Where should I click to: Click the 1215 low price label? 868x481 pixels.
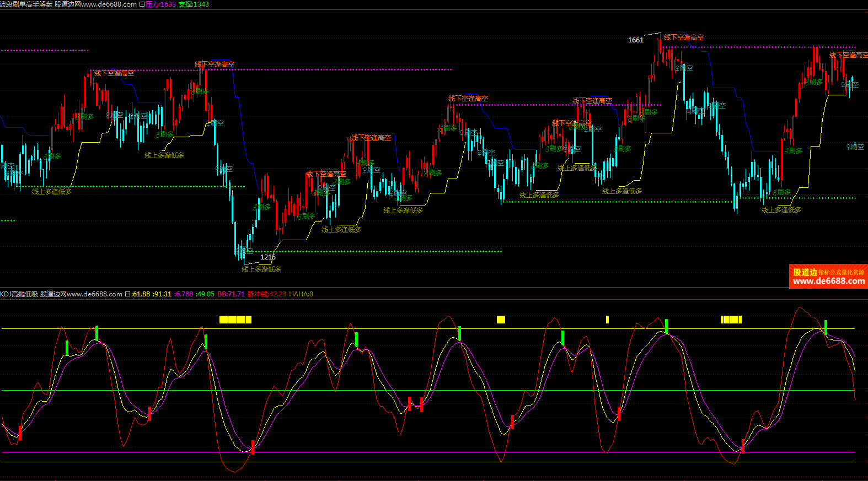pyautogui.click(x=268, y=257)
